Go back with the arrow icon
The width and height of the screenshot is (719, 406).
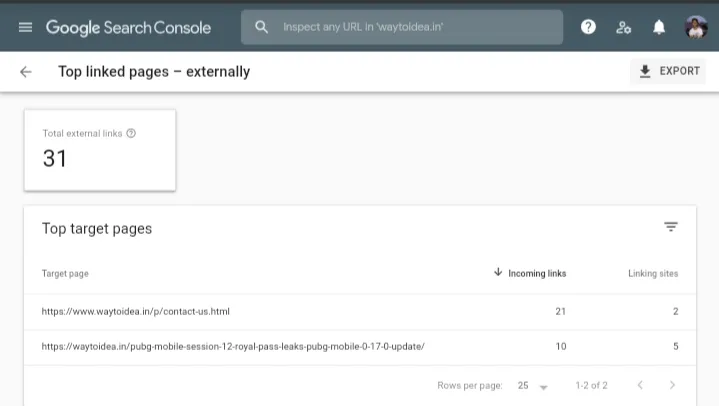(26, 72)
